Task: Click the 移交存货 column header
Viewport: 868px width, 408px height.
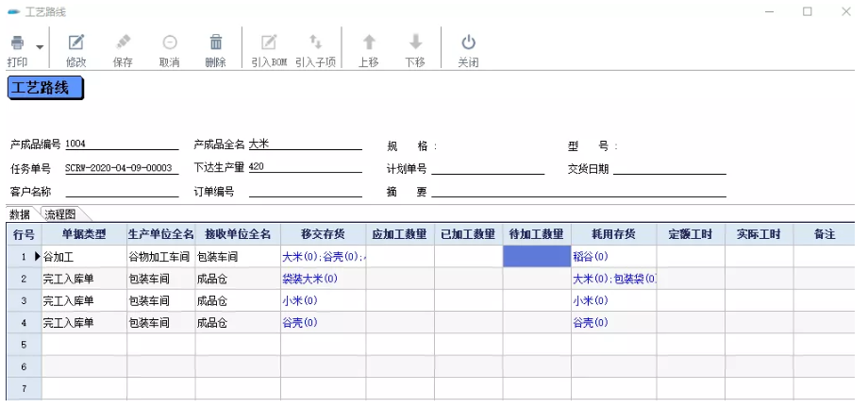Action: click(x=323, y=233)
